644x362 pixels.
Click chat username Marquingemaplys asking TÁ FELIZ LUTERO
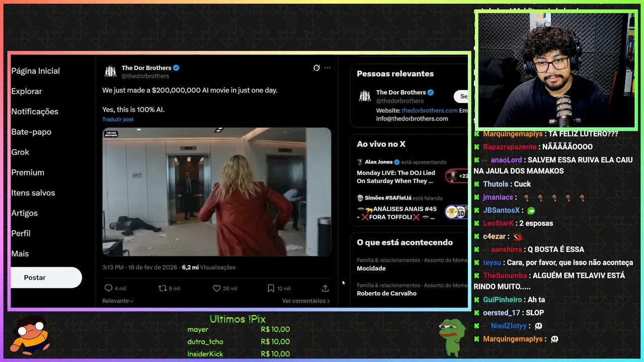(x=513, y=134)
